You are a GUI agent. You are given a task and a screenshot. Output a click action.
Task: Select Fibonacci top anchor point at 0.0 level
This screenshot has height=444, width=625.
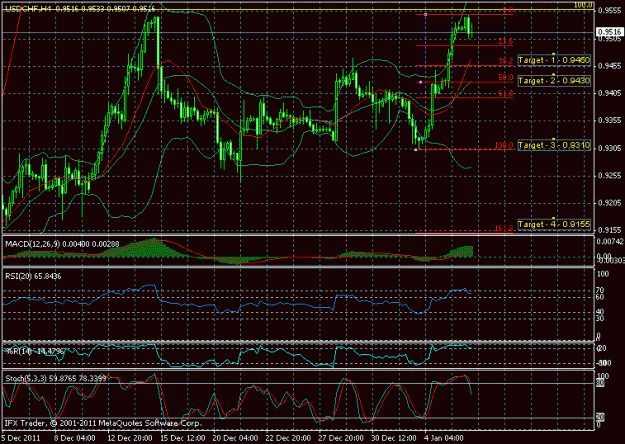coord(425,14)
